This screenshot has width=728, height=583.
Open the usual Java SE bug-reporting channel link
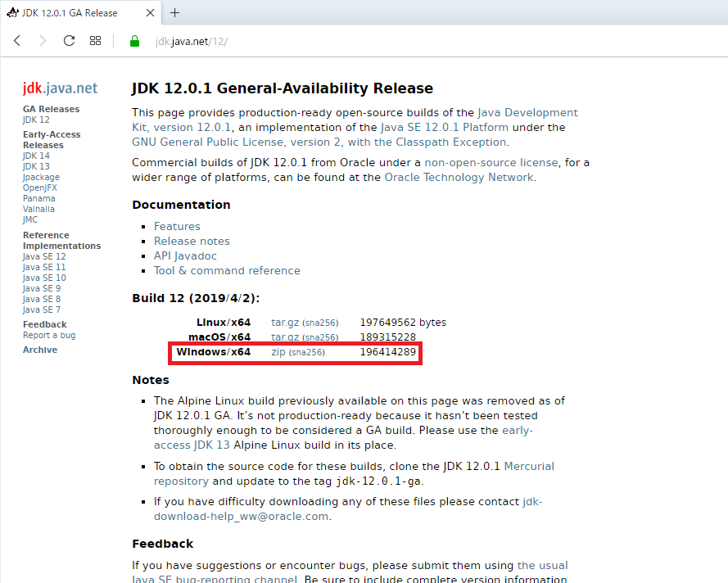[350, 572]
